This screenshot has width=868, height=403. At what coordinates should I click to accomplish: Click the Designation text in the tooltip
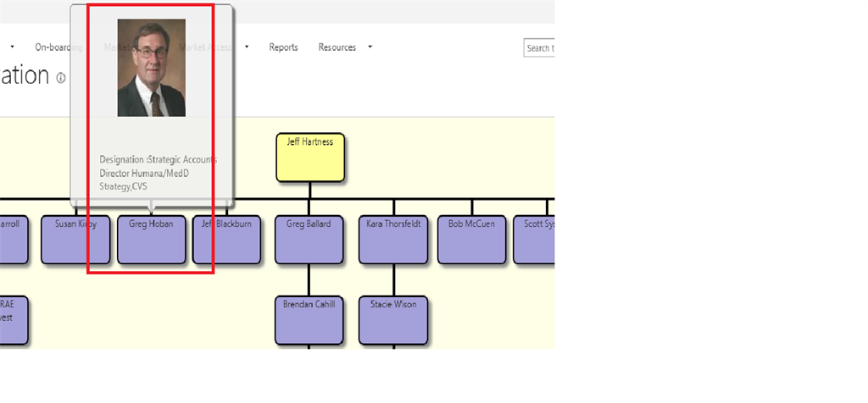[158, 173]
